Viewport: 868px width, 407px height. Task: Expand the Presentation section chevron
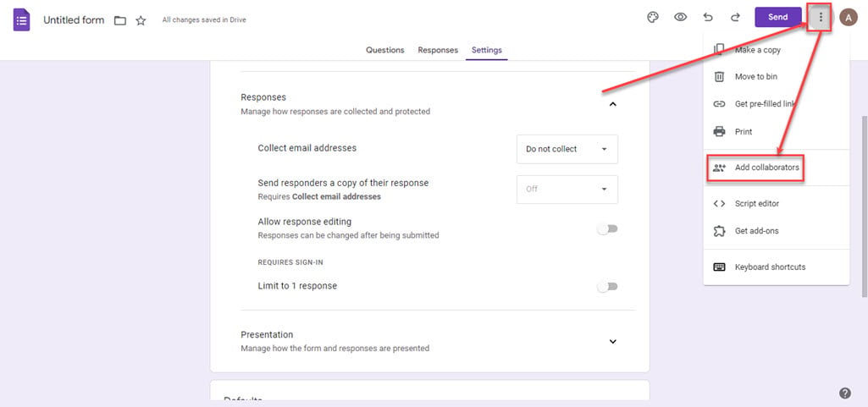coord(613,341)
